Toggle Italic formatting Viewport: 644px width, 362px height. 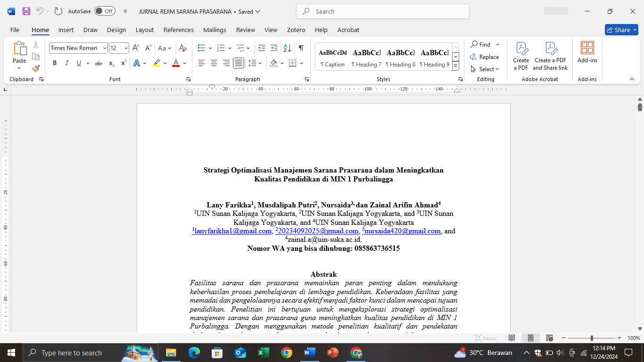(x=66, y=63)
